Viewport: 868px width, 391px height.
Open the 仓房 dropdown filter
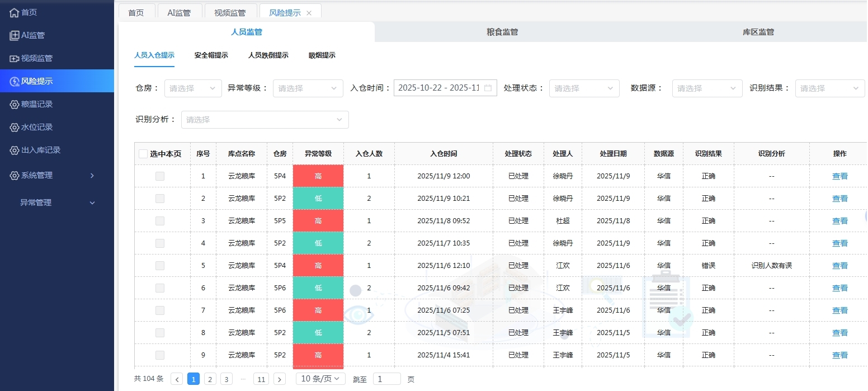tap(192, 88)
